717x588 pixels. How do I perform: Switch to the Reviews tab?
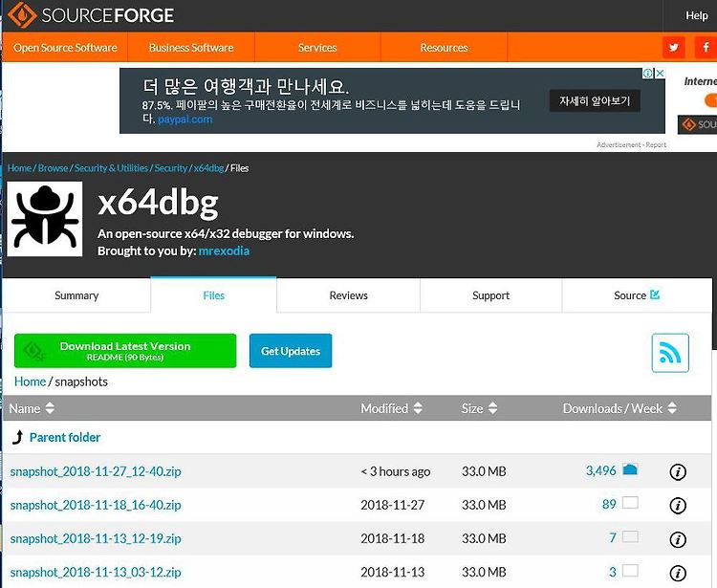pos(348,295)
